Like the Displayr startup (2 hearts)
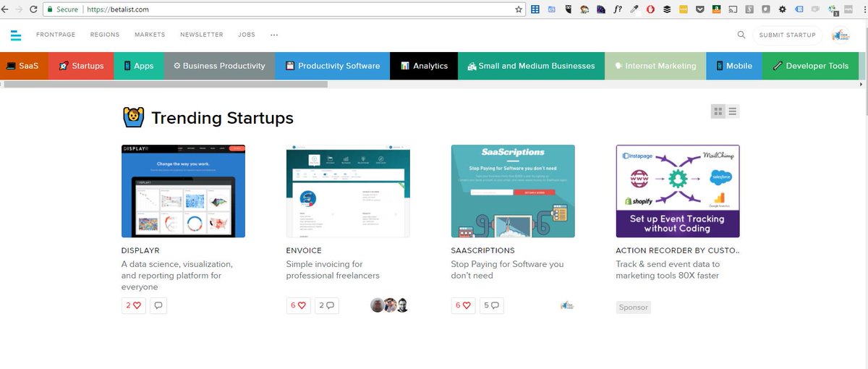Screen dimensions: 868x369 (133, 305)
